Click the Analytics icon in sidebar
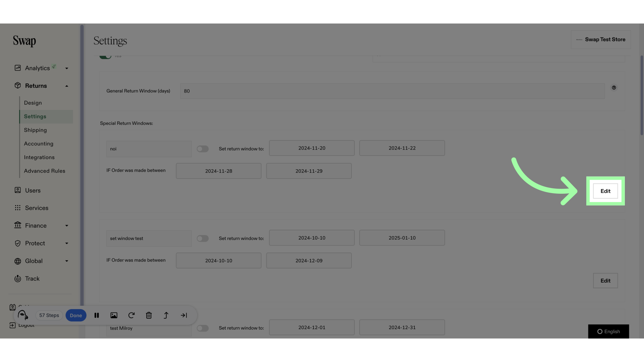Screen dimensions: 644x362 pyautogui.click(x=17, y=68)
